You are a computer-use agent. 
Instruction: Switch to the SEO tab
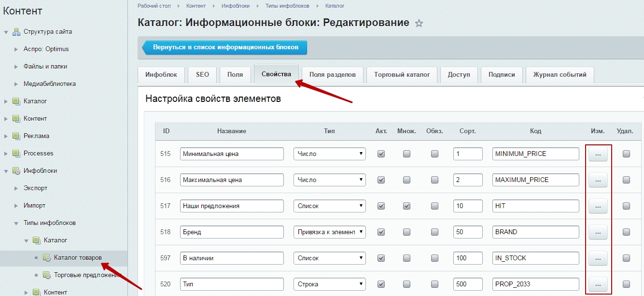coord(202,75)
